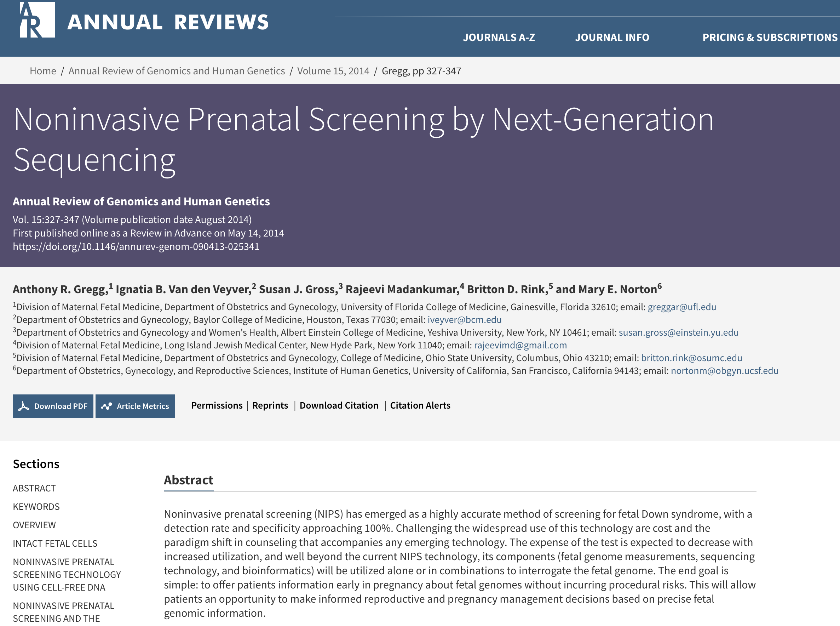
Task: Click nortonm@obgyn.ucsf.edu email link
Action: (x=725, y=371)
